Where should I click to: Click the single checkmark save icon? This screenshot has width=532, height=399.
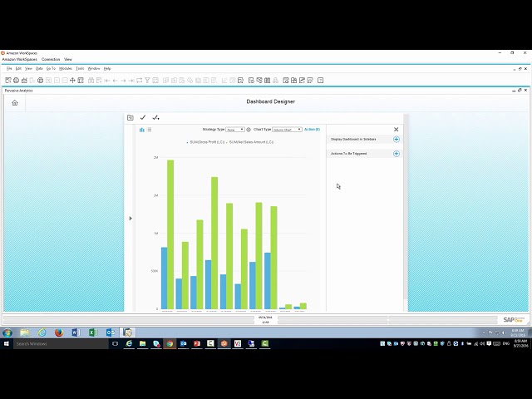click(143, 117)
